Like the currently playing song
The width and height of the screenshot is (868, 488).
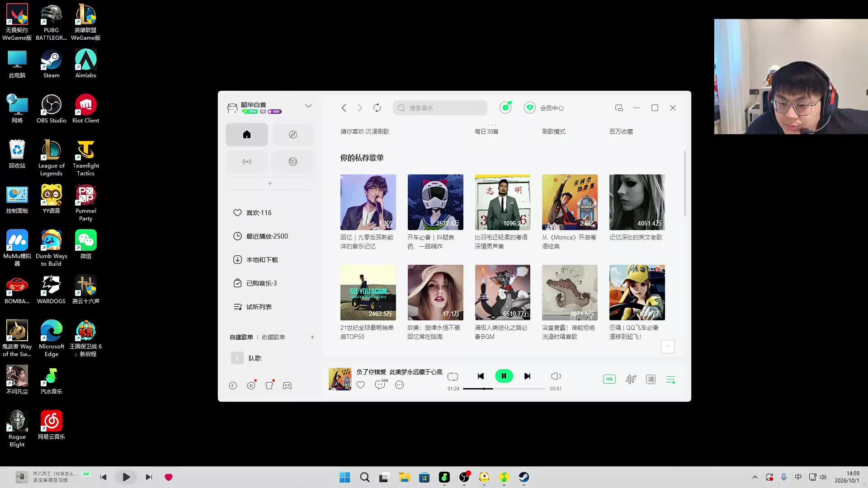coord(360,385)
